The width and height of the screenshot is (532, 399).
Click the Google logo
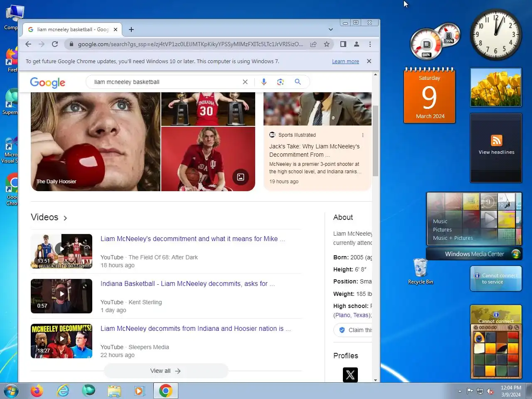click(47, 82)
